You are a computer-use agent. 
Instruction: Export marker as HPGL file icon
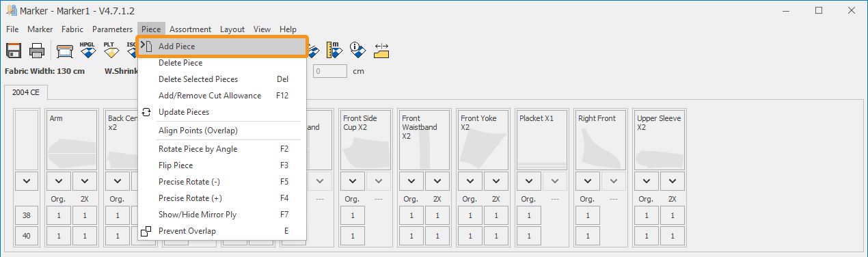tap(87, 50)
